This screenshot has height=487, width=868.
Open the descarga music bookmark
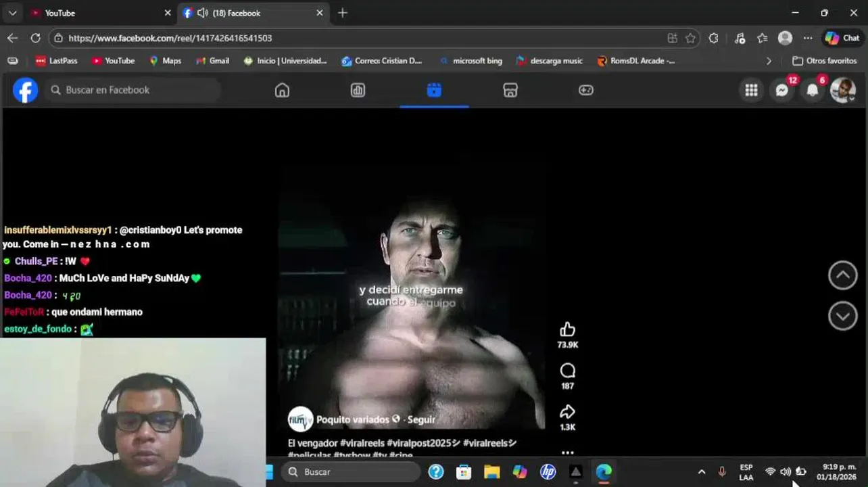(x=550, y=61)
